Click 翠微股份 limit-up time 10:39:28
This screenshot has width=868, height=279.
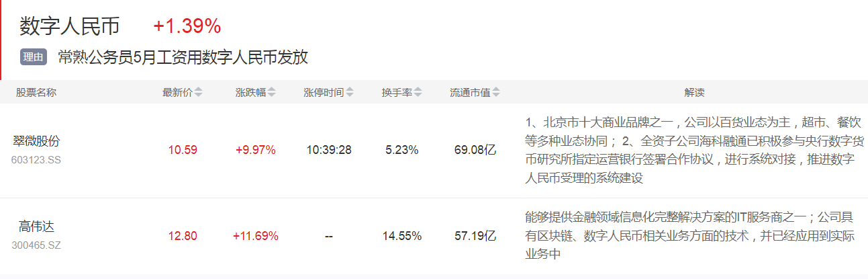click(329, 150)
